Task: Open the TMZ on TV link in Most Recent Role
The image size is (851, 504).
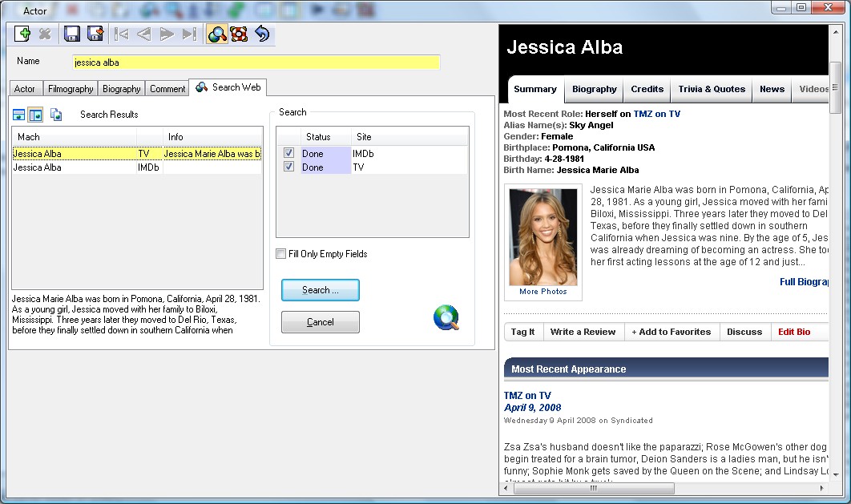Action: pos(657,114)
